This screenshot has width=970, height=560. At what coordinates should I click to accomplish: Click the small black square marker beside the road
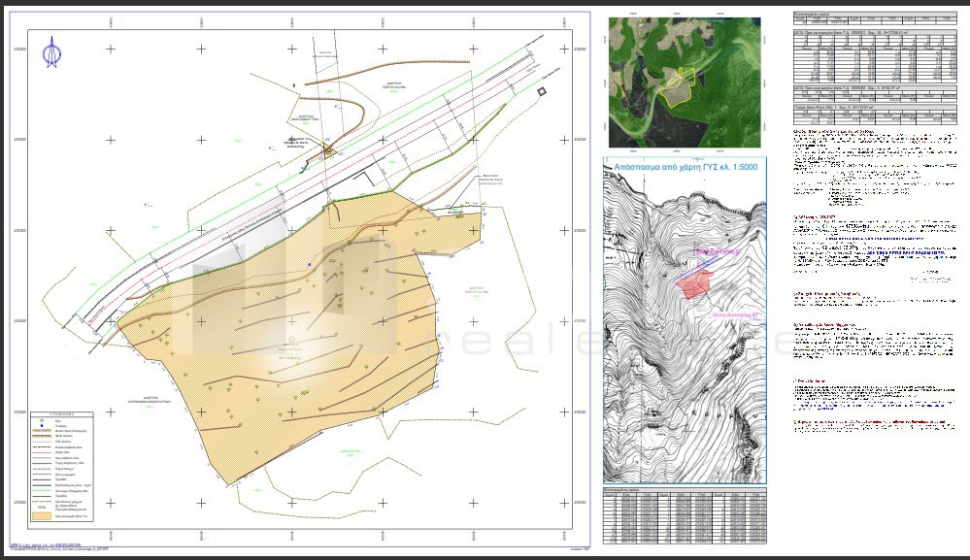point(542,91)
